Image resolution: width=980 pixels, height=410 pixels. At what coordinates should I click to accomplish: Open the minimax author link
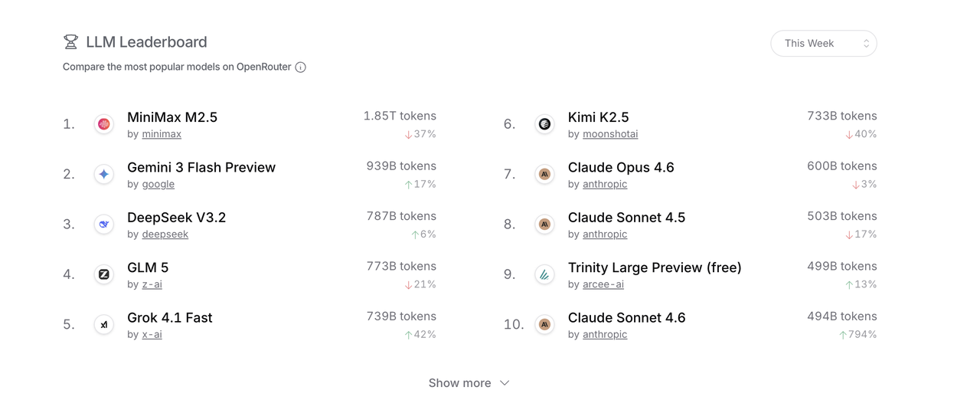pos(162,134)
